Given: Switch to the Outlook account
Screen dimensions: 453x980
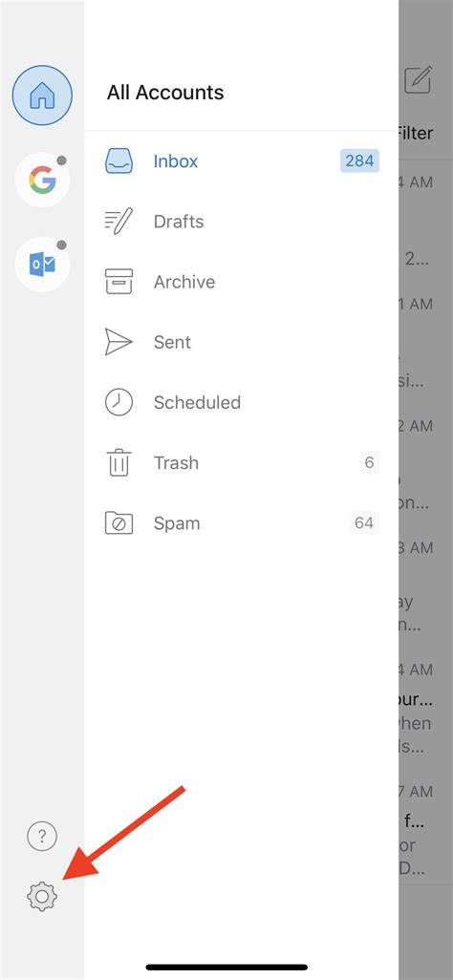Looking at the screenshot, I should (x=43, y=265).
